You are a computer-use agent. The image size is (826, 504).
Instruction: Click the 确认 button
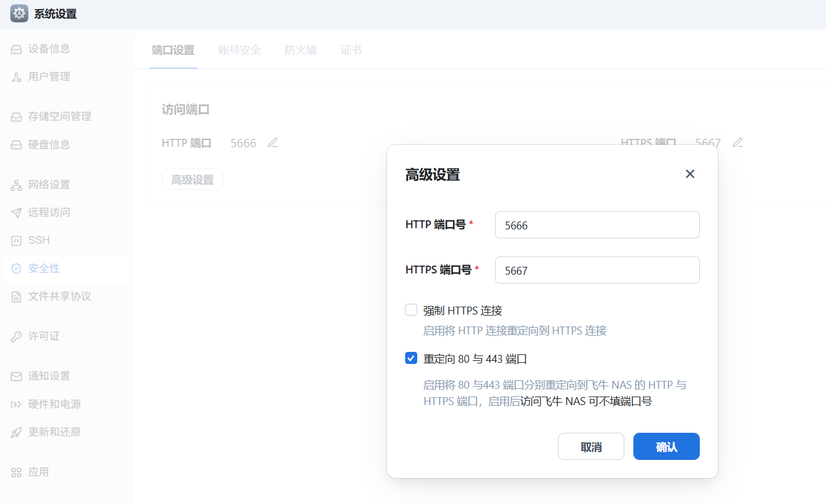pyautogui.click(x=667, y=447)
